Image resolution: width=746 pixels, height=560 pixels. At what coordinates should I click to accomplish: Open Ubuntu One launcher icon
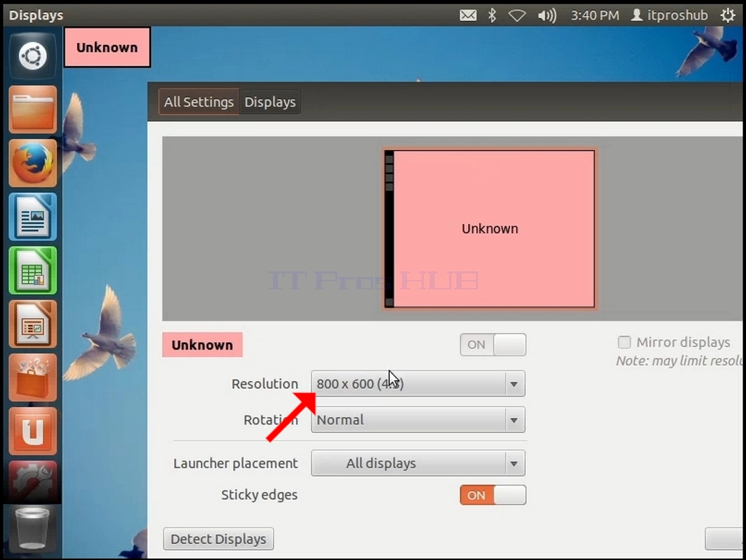(x=33, y=431)
